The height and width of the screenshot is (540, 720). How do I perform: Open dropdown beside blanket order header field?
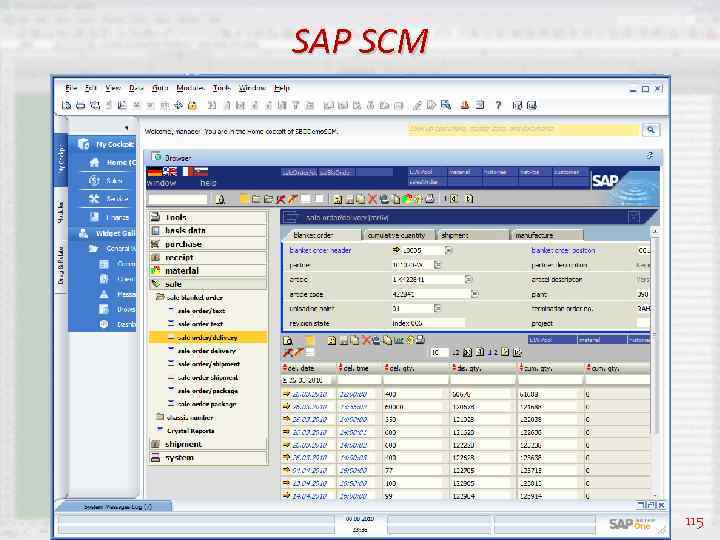[x=449, y=251]
